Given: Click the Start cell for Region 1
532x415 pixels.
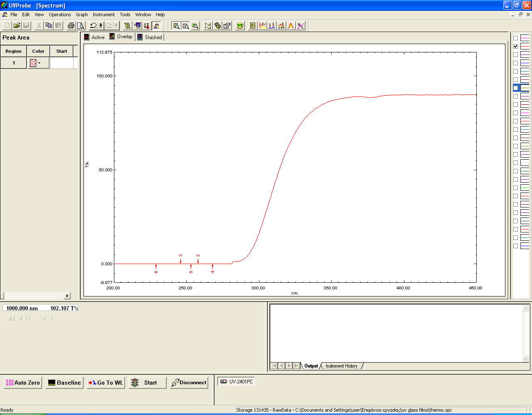Looking at the screenshot, I should [62, 63].
